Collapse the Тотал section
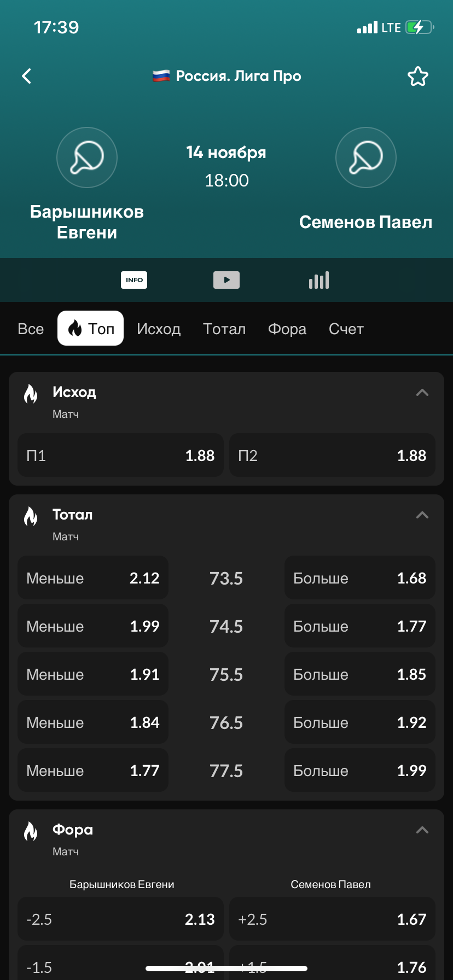453x980 pixels. coord(422,515)
